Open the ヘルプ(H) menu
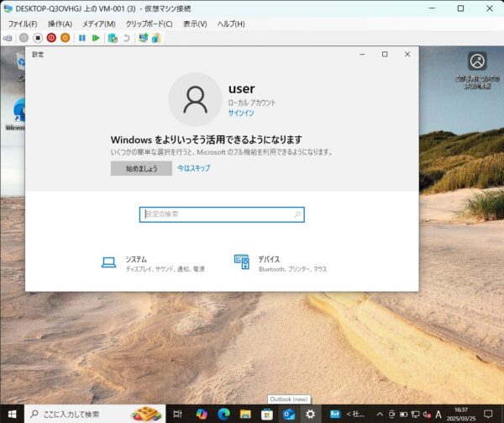This screenshot has height=423, width=504. pos(231,24)
